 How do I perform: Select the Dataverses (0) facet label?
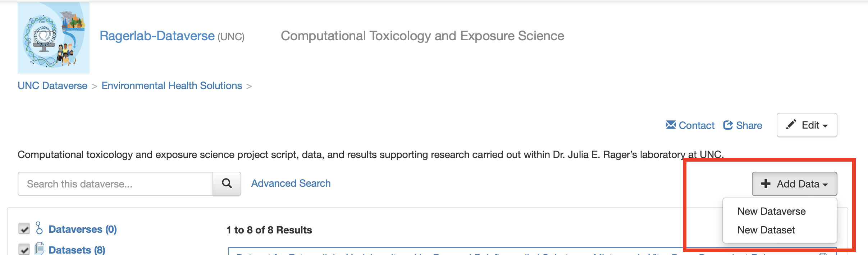82,229
